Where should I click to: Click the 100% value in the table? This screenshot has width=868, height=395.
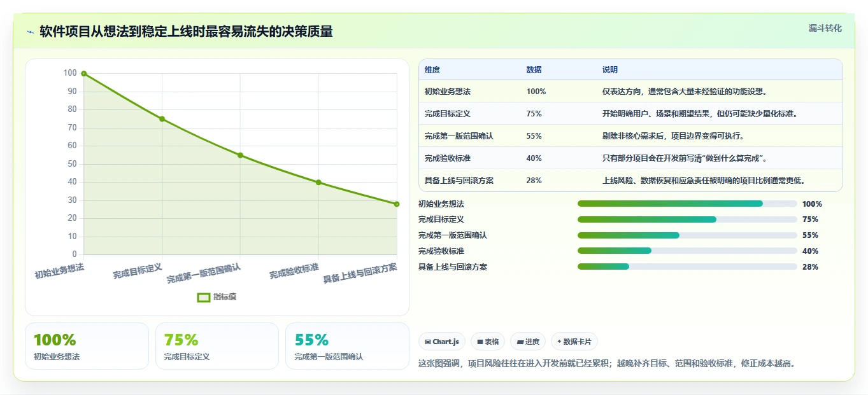point(536,92)
